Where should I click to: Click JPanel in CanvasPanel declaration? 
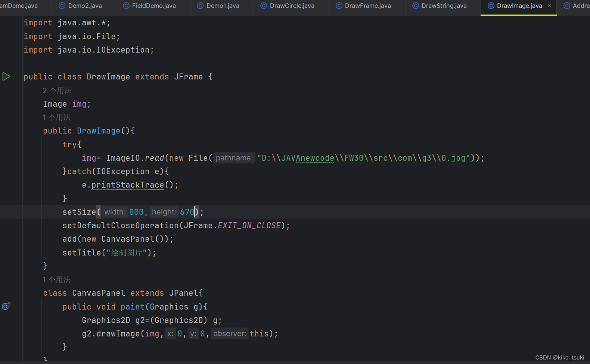pyautogui.click(x=184, y=293)
